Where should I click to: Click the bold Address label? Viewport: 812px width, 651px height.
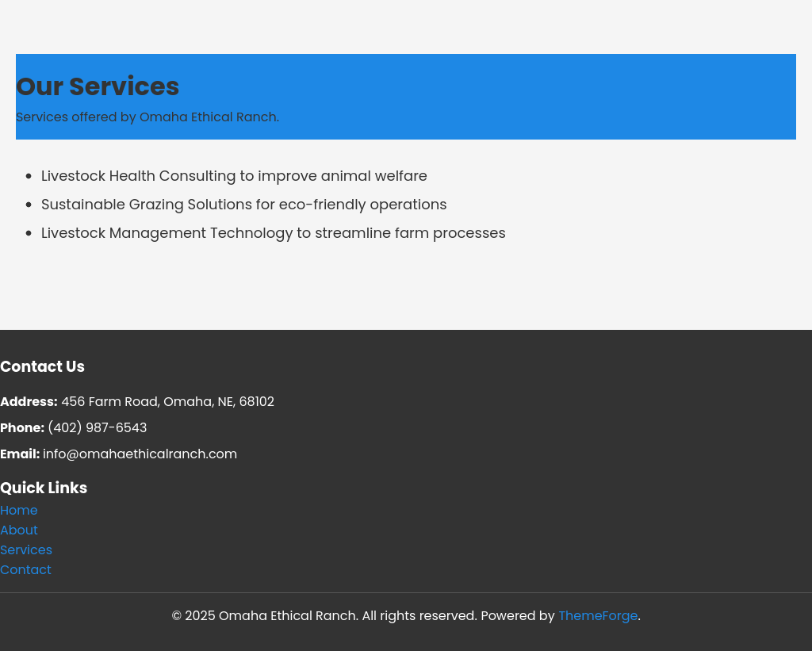click(x=29, y=402)
